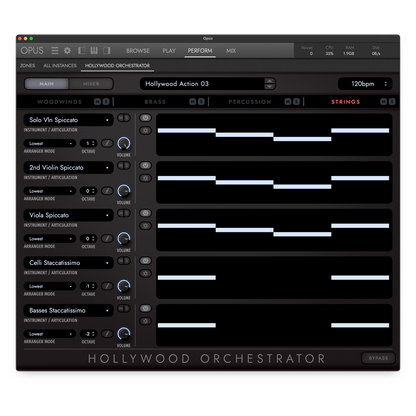
Task: Toggle power for Viola Spiccato track
Action: (x=145, y=213)
